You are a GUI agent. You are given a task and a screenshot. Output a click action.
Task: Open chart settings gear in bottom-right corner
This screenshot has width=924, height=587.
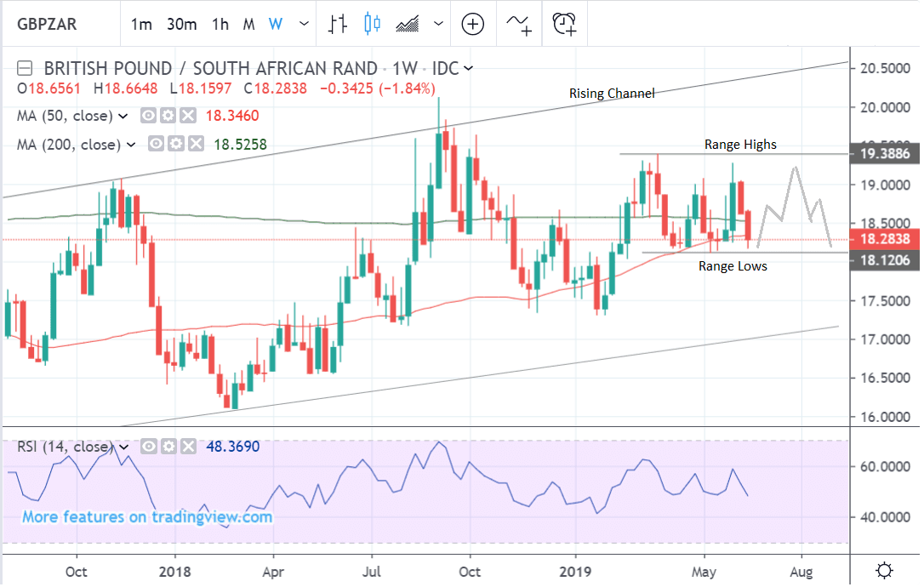884,569
